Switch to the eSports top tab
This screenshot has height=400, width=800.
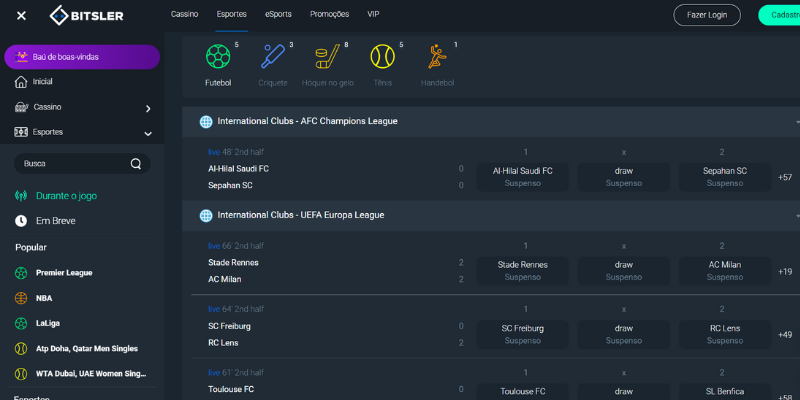point(279,14)
